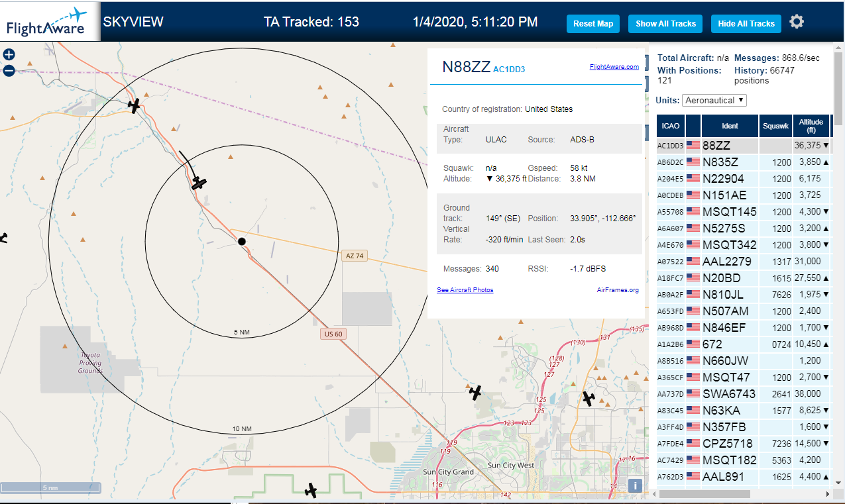Select the N5275S aircraft row
845x504 pixels.
744,228
